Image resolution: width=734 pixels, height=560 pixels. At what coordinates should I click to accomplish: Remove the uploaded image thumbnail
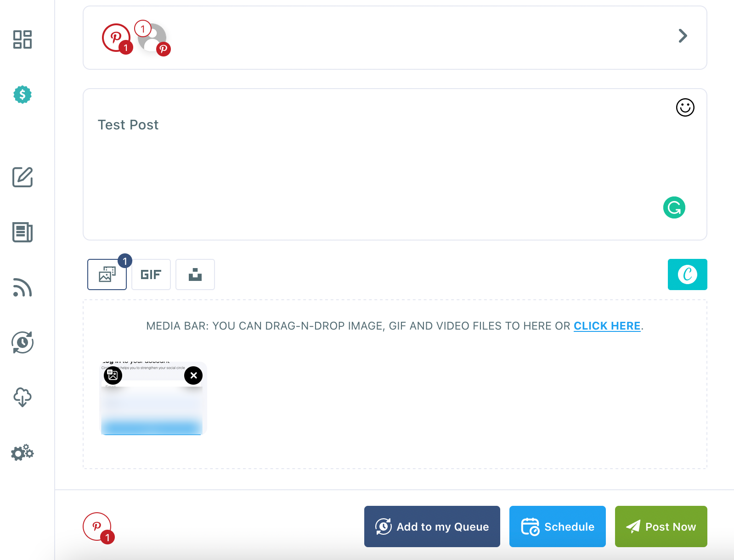click(193, 375)
